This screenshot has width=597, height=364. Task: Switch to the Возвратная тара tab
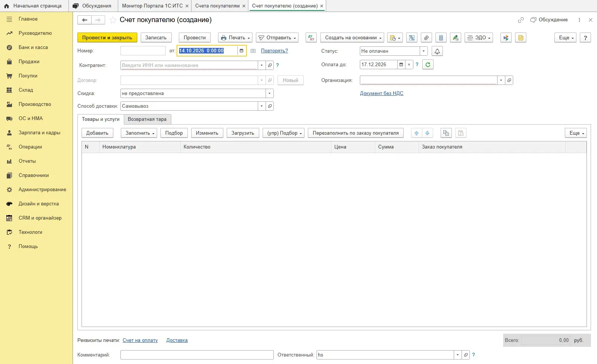(x=147, y=119)
